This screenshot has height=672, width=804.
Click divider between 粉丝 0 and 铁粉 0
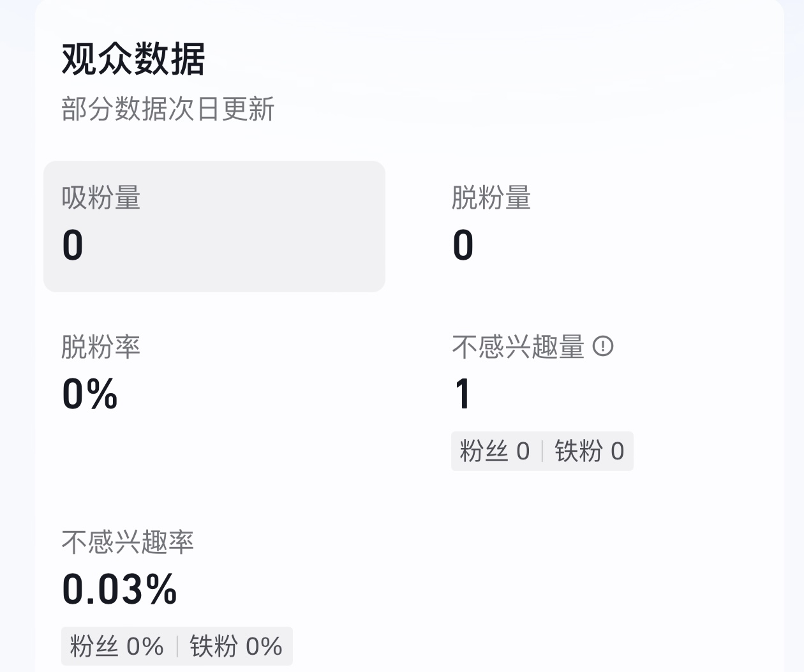pos(542,451)
